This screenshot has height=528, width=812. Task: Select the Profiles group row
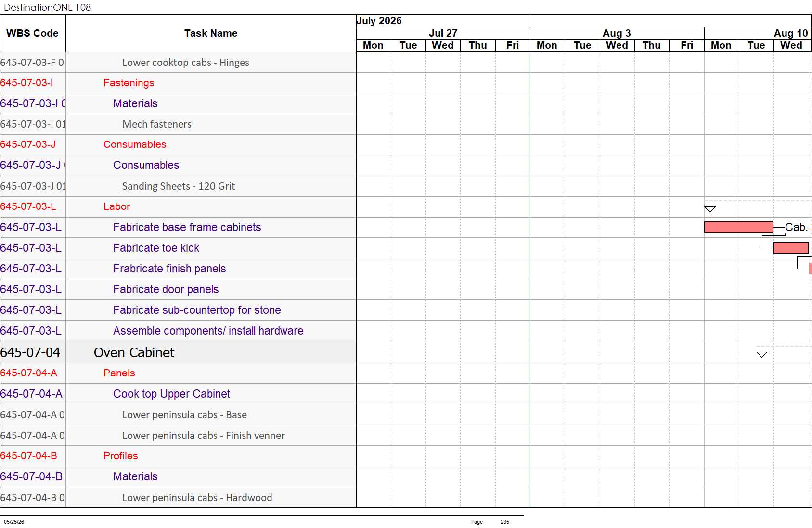coord(178,456)
